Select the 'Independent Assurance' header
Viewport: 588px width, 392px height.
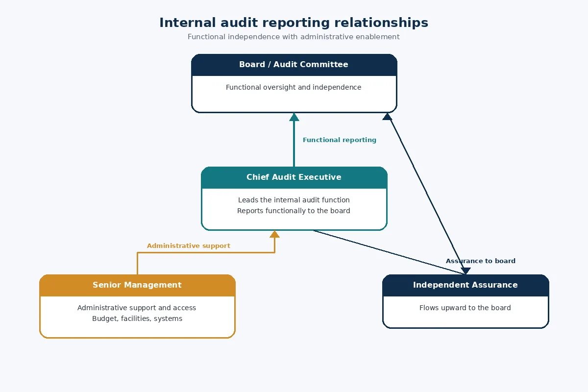[x=465, y=285]
